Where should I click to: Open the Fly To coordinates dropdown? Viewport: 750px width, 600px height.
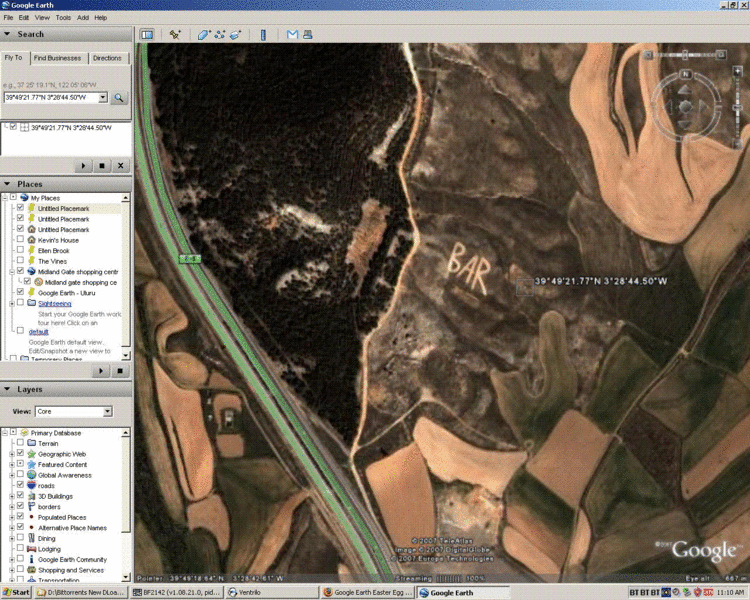click(x=103, y=98)
